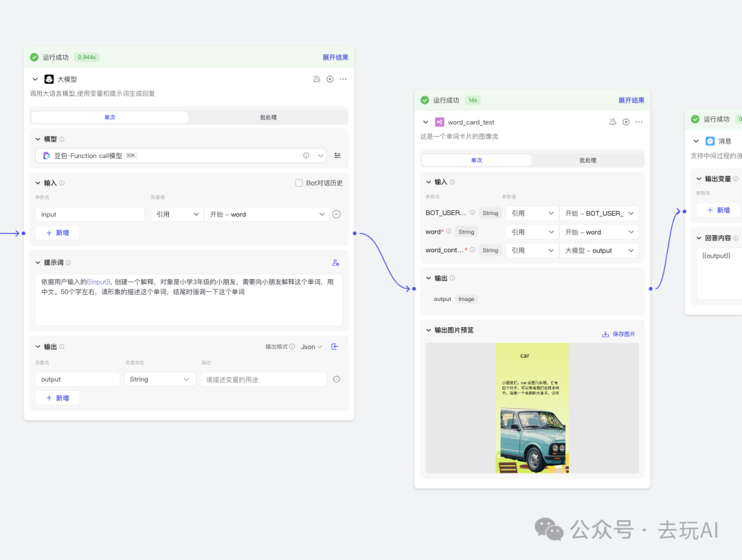This screenshot has height=560, width=742.
Task: Open the Json output format dropdown
Action: tap(311, 346)
